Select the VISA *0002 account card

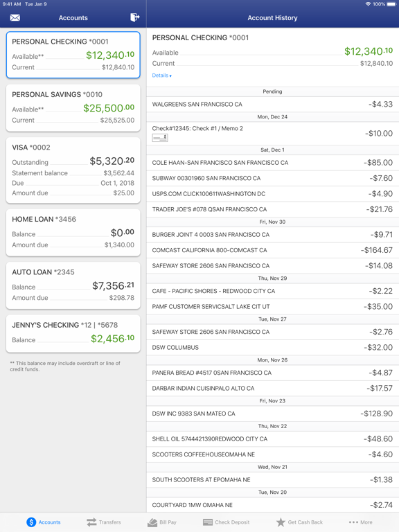[x=73, y=170]
